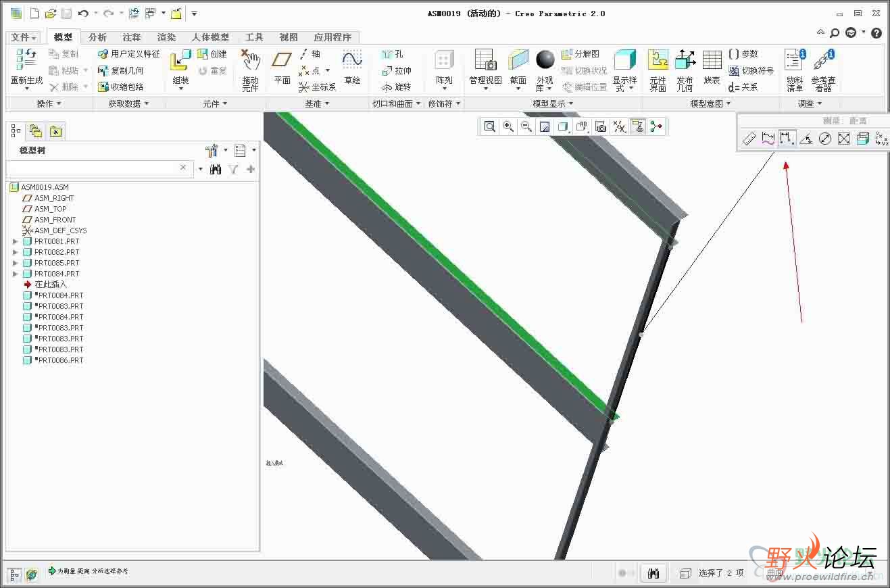Toggle the saved views camera icon
This screenshot has height=588, width=890.
pos(599,126)
